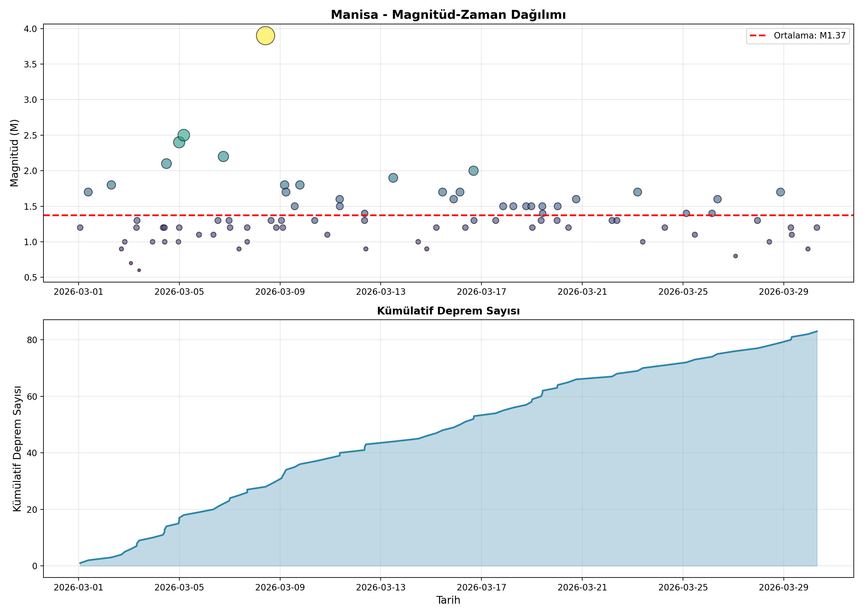Click '2026-03-09' under the cumulative chart

280,588
